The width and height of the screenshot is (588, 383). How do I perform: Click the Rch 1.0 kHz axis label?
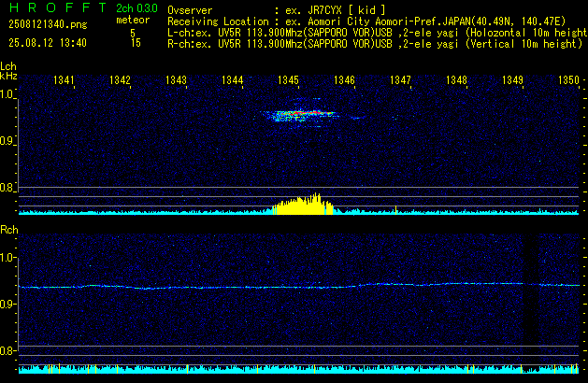pos(7,258)
